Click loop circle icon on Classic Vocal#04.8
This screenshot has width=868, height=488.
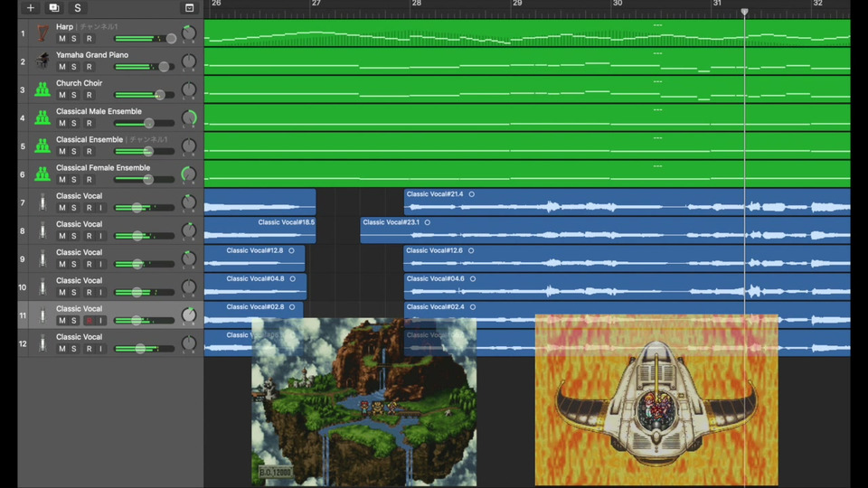click(293, 279)
